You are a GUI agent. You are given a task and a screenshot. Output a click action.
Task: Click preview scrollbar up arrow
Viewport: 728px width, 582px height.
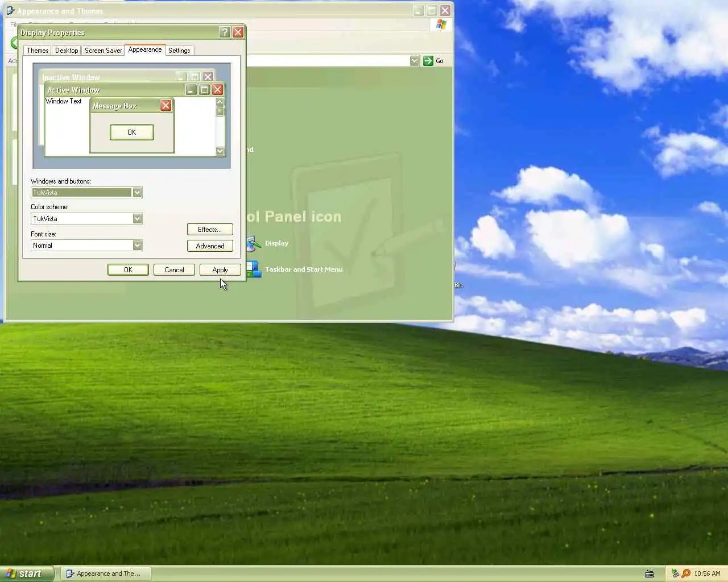(220, 102)
